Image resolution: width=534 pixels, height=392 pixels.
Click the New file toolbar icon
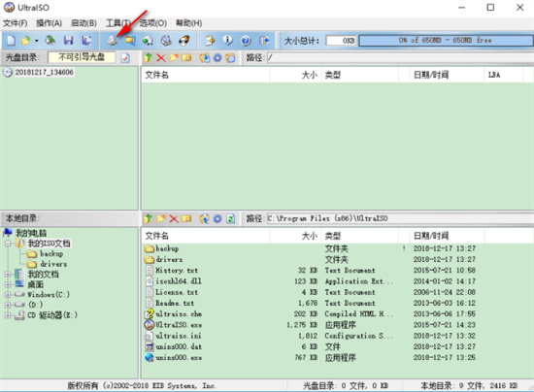(12, 41)
